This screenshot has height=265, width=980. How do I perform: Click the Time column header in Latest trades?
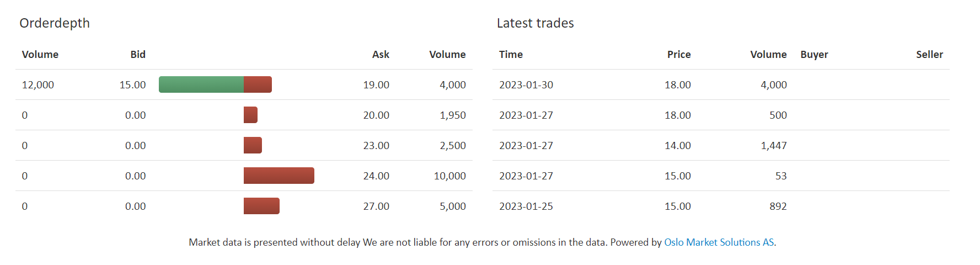pos(511,55)
